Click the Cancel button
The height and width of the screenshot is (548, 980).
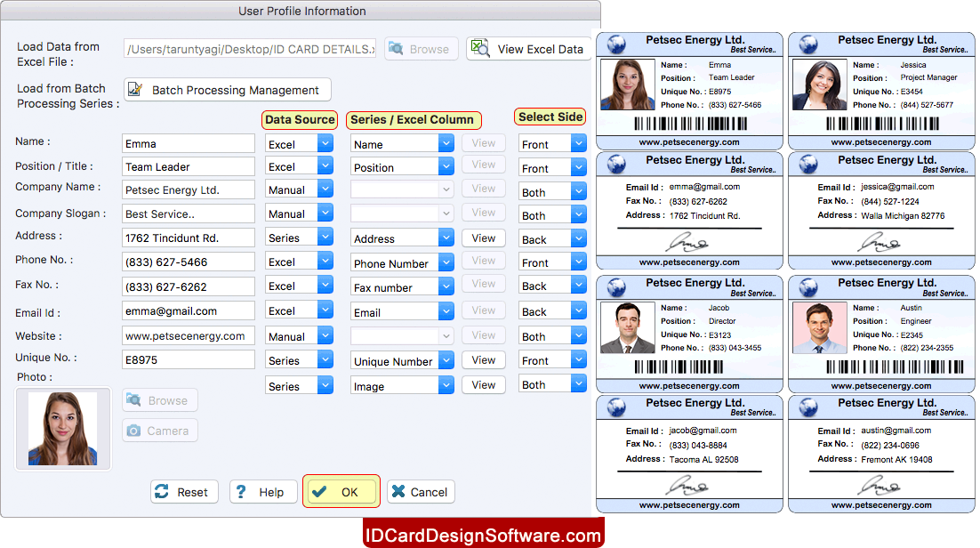click(421, 492)
